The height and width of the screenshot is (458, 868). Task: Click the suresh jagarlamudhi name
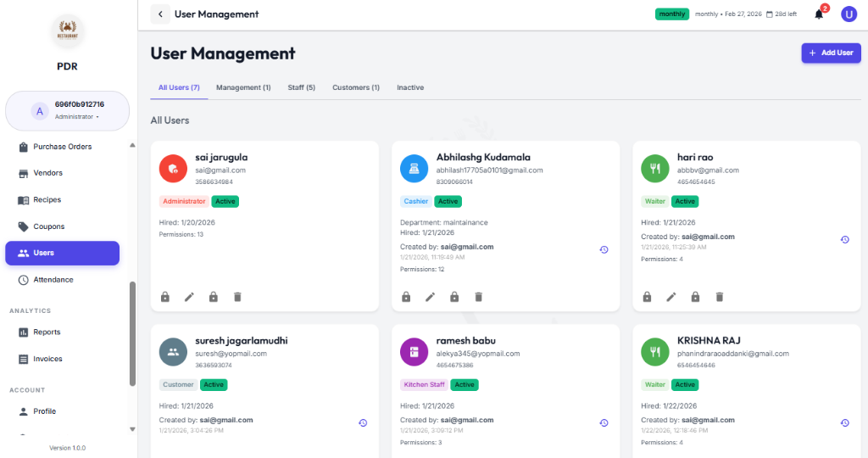(242, 341)
